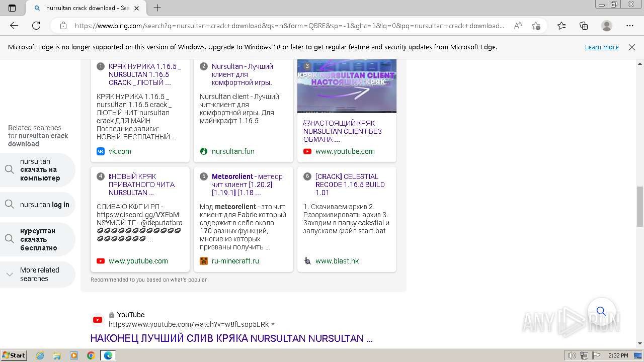The height and width of the screenshot is (362, 644).
Task: Click the blast.hk favicon
Action: pos(307,261)
